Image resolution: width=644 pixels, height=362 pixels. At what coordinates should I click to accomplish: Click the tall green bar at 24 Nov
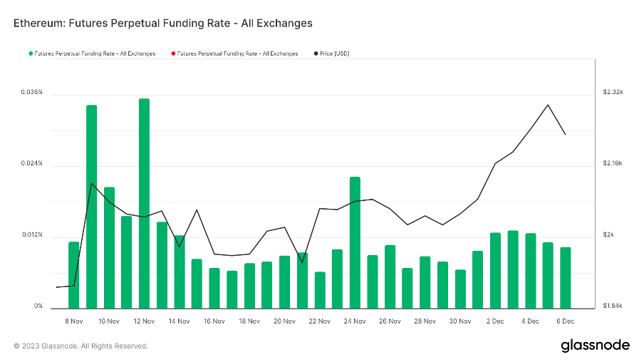[355, 241]
